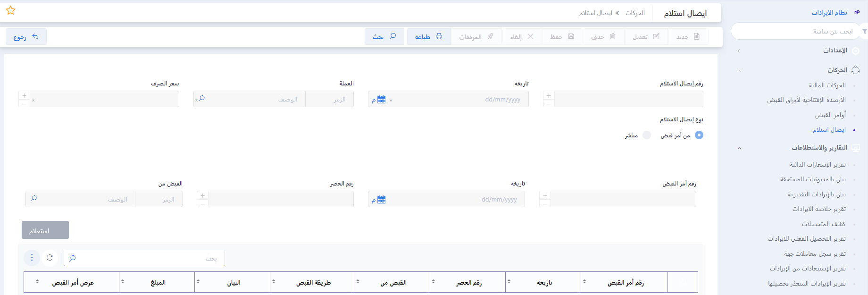Focus the سعر الصرف field

[x=105, y=99]
